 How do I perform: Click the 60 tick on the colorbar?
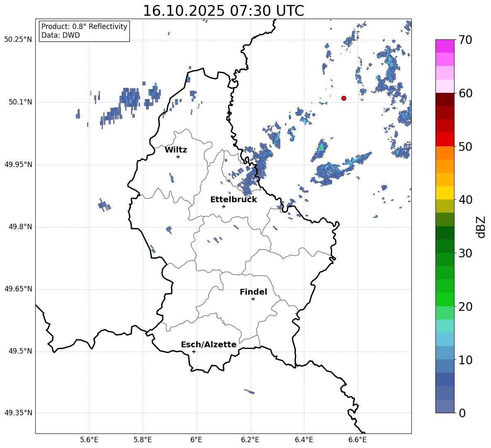[x=465, y=93]
